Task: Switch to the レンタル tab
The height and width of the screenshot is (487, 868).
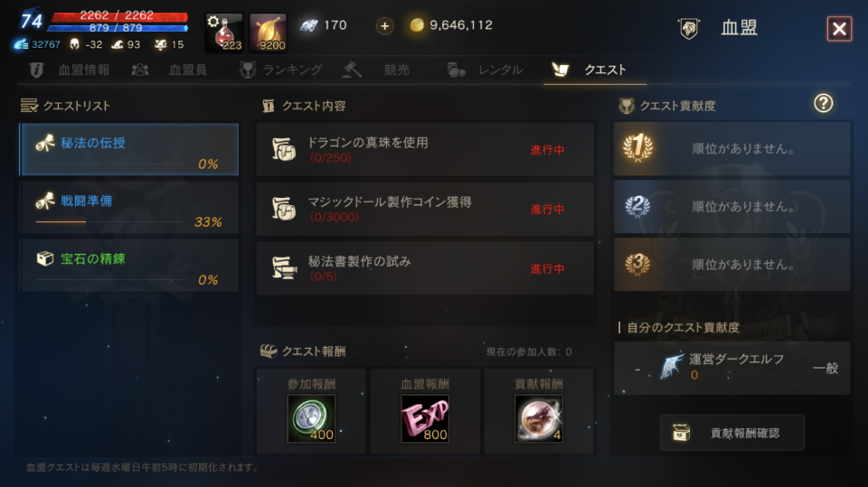Action: (486, 70)
